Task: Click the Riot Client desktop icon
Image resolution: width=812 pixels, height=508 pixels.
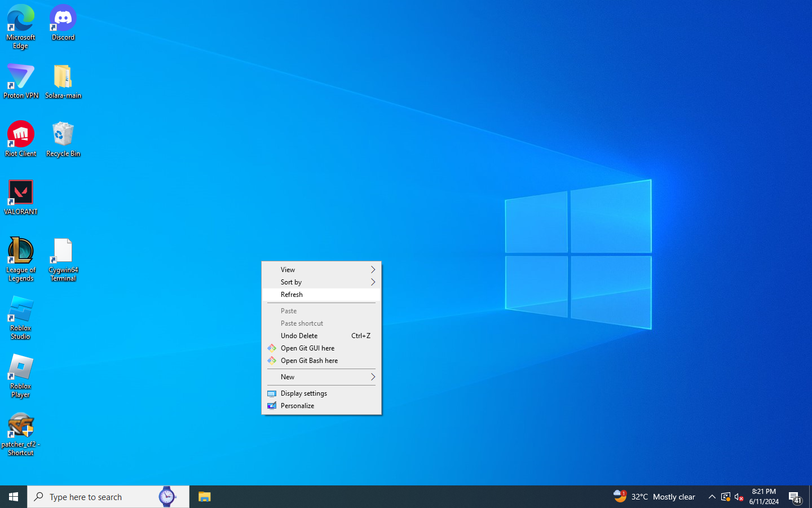Action: coord(21,139)
